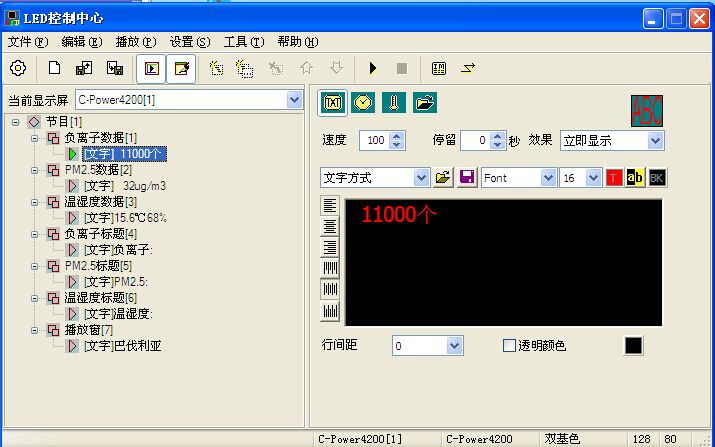Align text right with the third alignment icon
Screen dimensions: 715x447
[330, 247]
